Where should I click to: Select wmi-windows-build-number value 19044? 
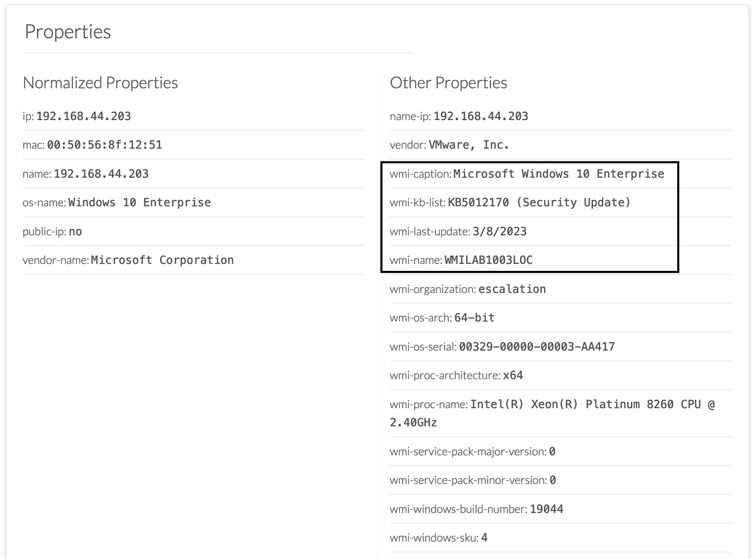pyautogui.click(x=547, y=509)
